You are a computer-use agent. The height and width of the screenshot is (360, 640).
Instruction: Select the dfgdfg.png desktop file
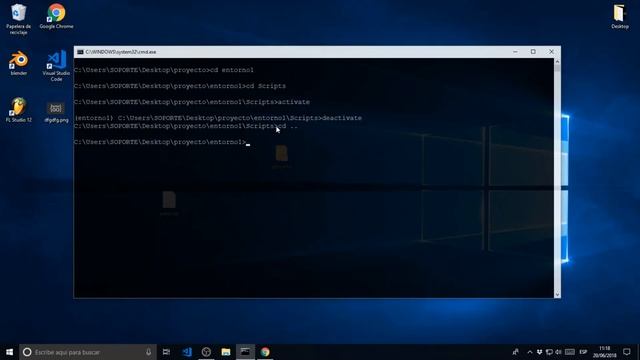coord(56,112)
